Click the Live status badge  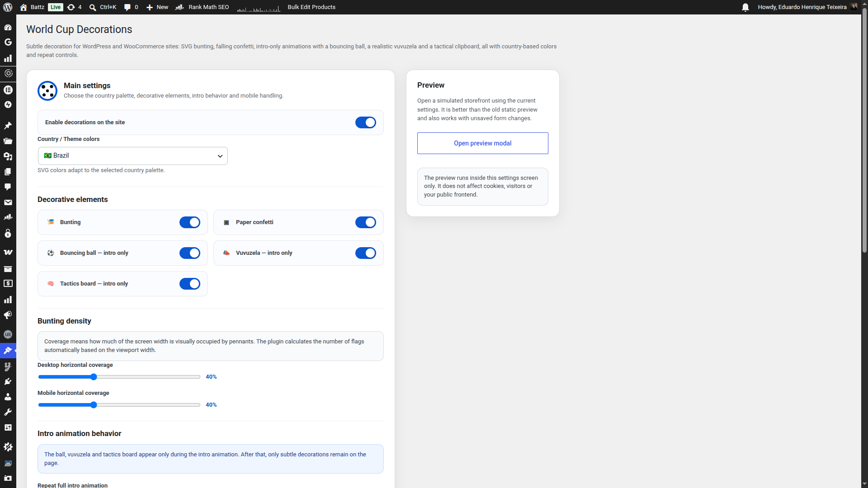click(x=56, y=7)
